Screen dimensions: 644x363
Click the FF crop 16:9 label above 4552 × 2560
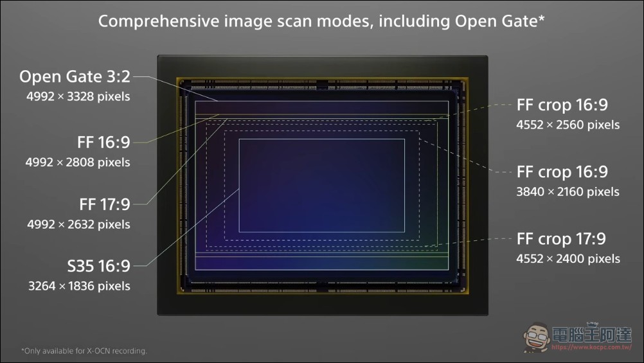coord(562,105)
